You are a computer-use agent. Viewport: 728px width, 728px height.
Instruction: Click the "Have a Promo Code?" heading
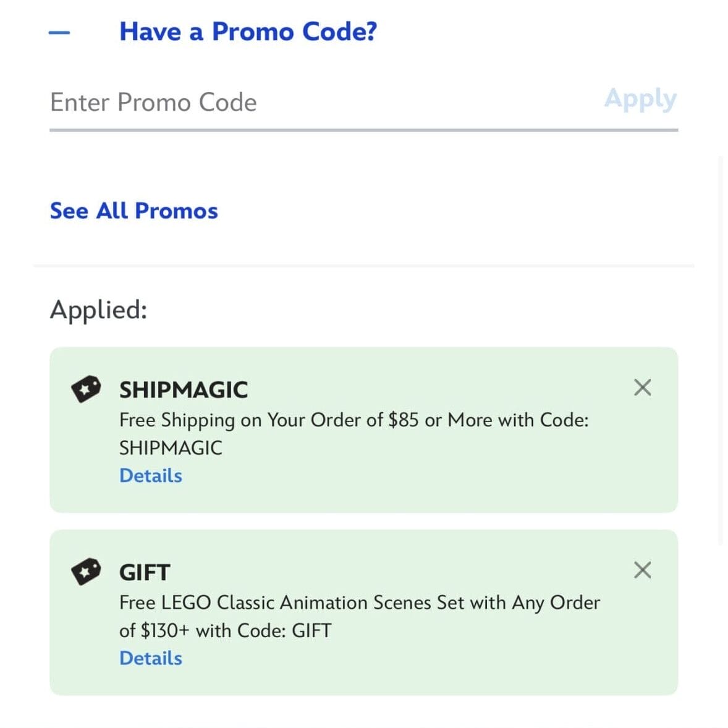pyautogui.click(x=248, y=32)
